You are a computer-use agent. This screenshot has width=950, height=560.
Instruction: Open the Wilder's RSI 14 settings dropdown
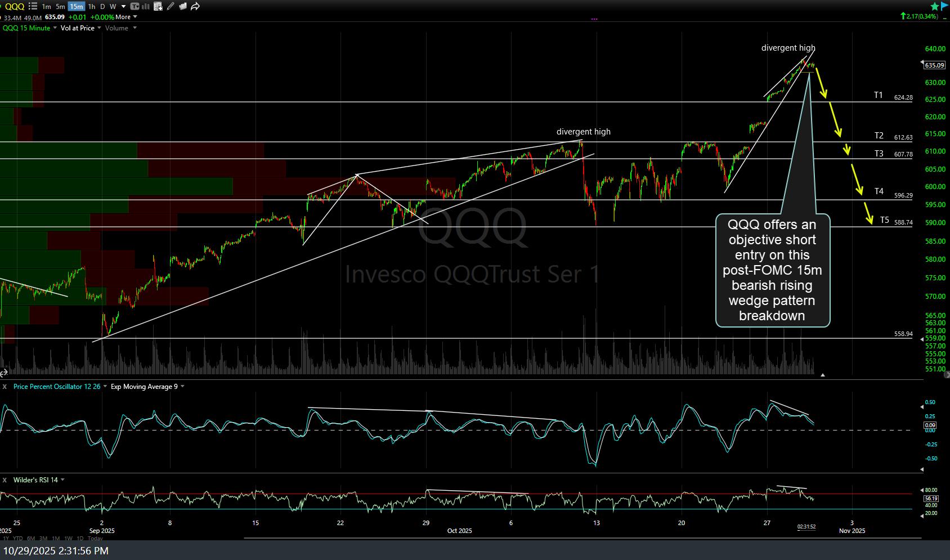point(62,480)
